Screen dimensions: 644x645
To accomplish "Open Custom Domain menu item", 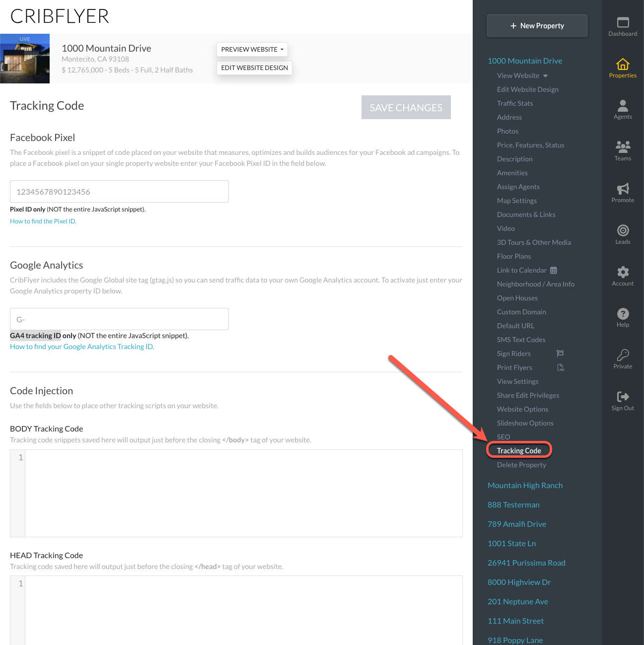I will point(521,312).
